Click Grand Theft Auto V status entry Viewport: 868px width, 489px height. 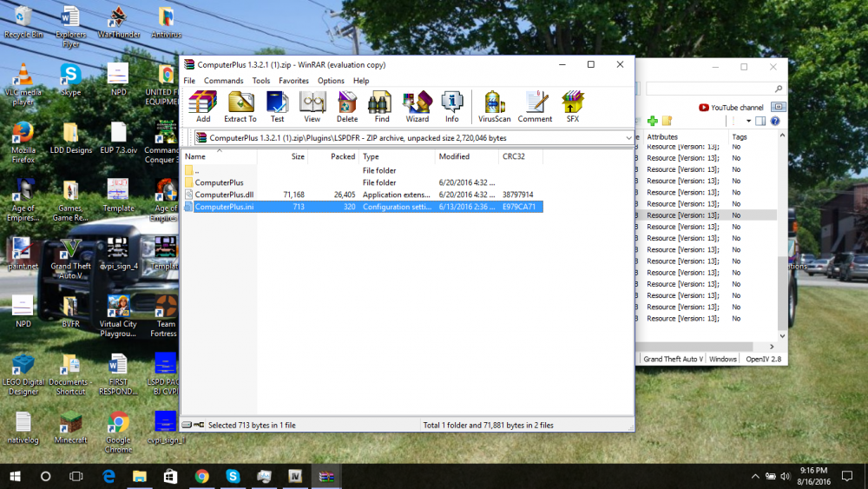point(674,360)
